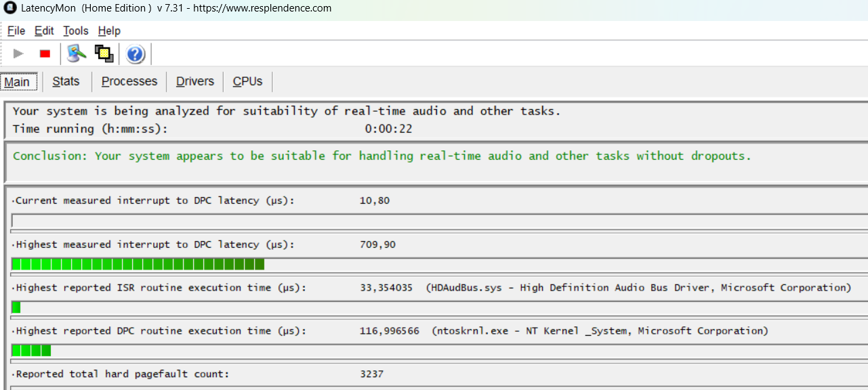Open the Tools menu
868x390 pixels.
pyautogui.click(x=75, y=30)
